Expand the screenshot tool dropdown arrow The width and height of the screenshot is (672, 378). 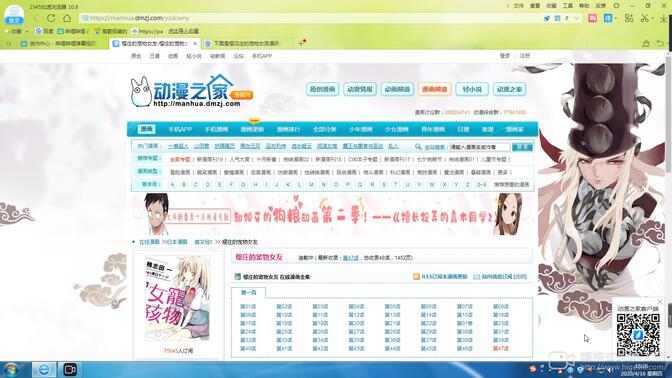653,18
